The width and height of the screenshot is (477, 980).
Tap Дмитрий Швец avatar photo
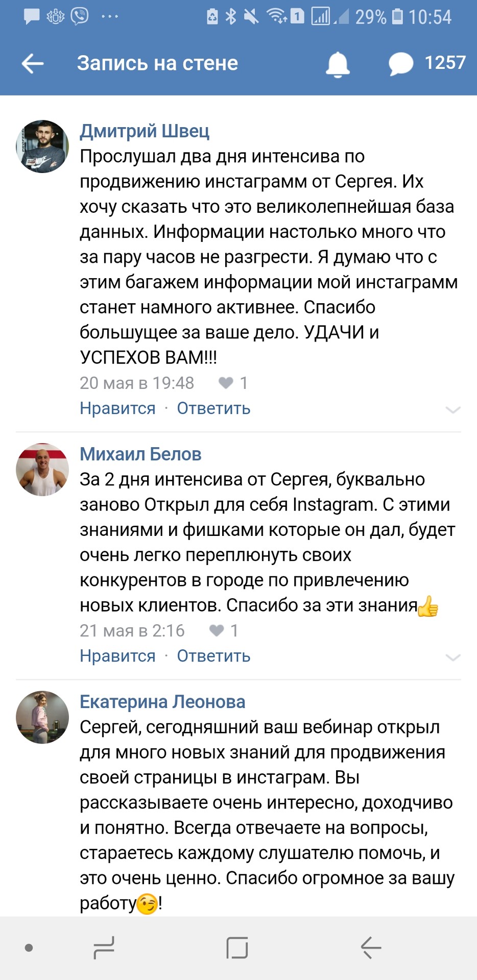coord(42,146)
